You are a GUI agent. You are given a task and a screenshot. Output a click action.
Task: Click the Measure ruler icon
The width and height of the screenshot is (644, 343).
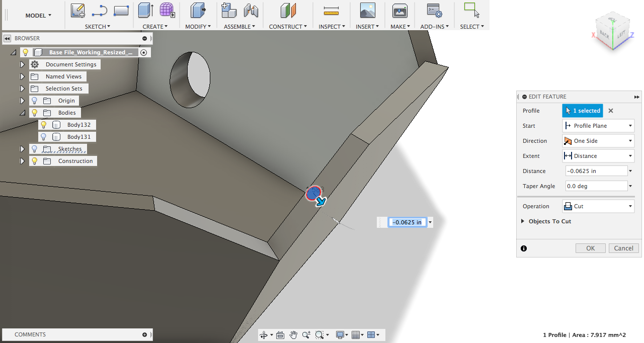click(x=332, y=10)
